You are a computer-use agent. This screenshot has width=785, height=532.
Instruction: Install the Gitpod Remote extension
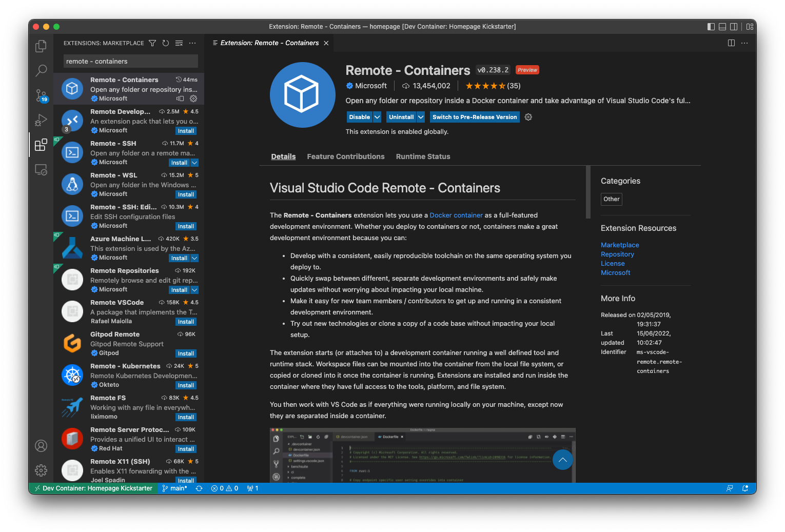pyautogui.click(x=186, y=353)
